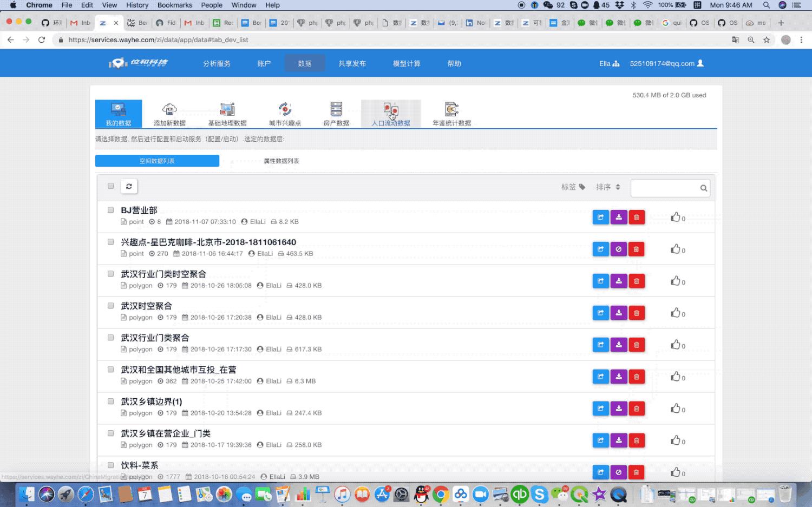Tick checkbox for 武汉时空聚合
The width and height of the screenshot is (812, 507).
coord(110,305)
